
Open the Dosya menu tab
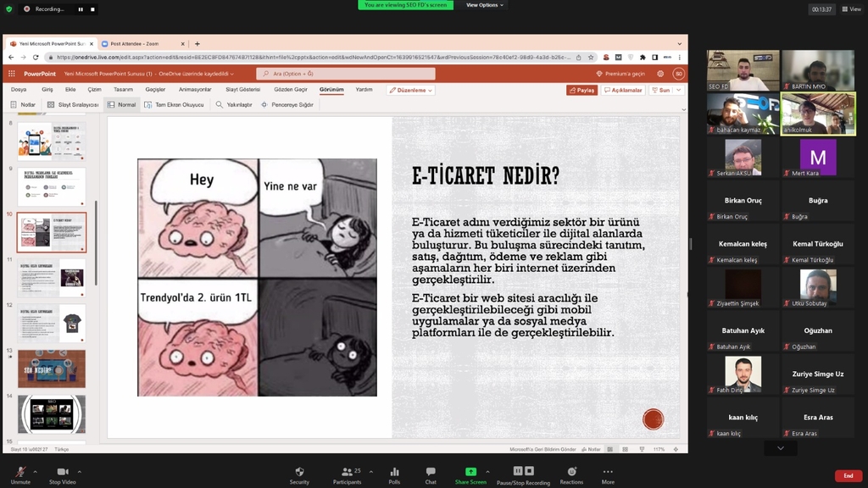(19, 90)
